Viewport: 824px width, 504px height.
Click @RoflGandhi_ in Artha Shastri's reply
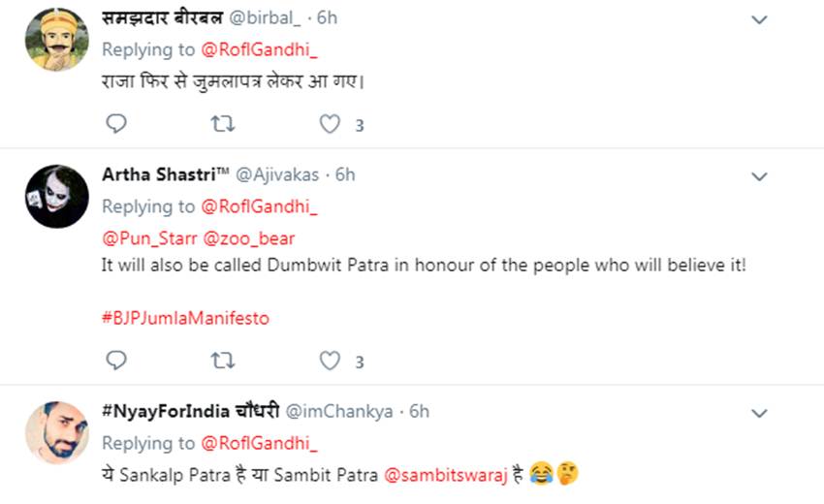pos(259,206)
